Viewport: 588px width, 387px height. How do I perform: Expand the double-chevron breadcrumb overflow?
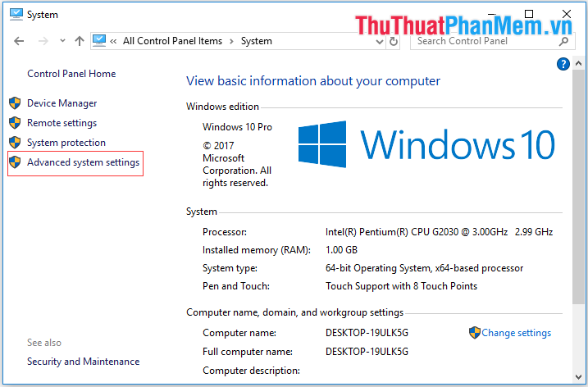coord(113,41)
